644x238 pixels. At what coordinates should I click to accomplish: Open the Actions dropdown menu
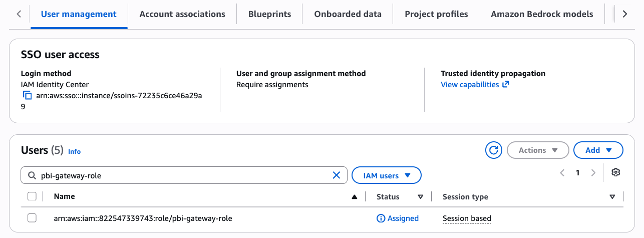(538, 150)
